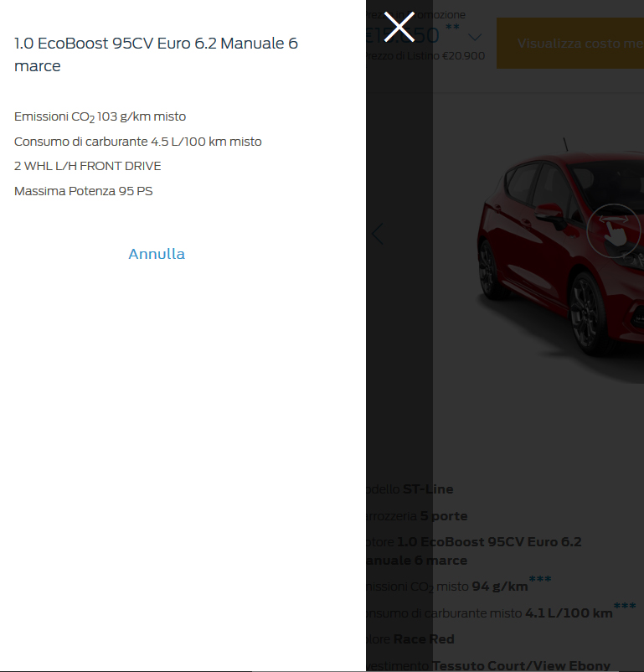Close the engine details panel with X
644x672 pixels.
coord(399,27)
